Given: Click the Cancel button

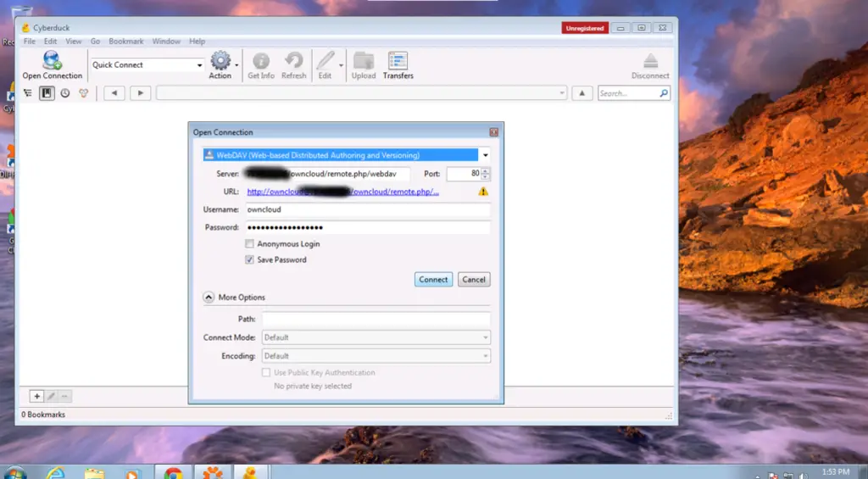Looking at the screenshot, I should tap(474, 280).
